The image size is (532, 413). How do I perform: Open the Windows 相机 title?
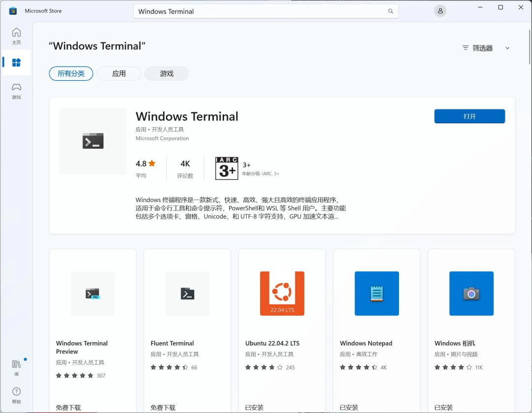click(455, 343)
